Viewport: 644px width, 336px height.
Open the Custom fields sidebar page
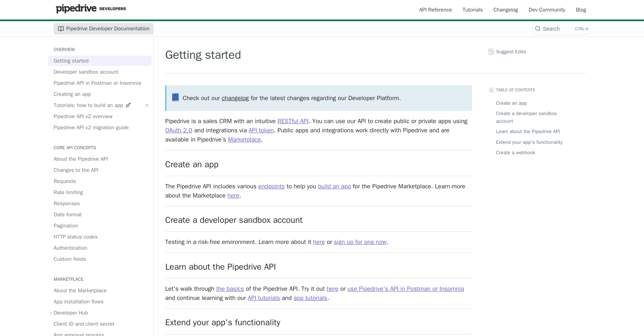(x=100, y=259)
